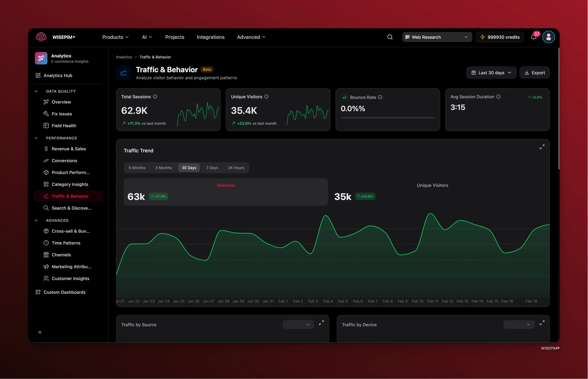Select the 6 Months time range tab
Image resolution: width=588 pixels, height=379 pixels.
tap(137, 168)
